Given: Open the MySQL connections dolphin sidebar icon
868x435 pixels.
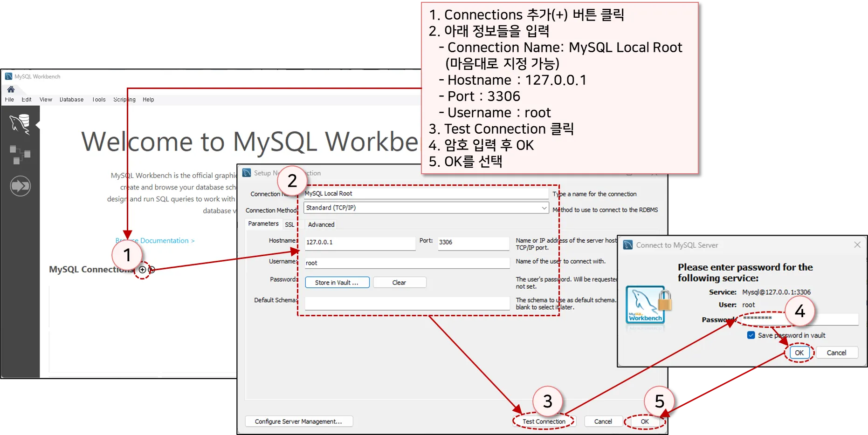Looking at the screenshot, I should 20,124.
